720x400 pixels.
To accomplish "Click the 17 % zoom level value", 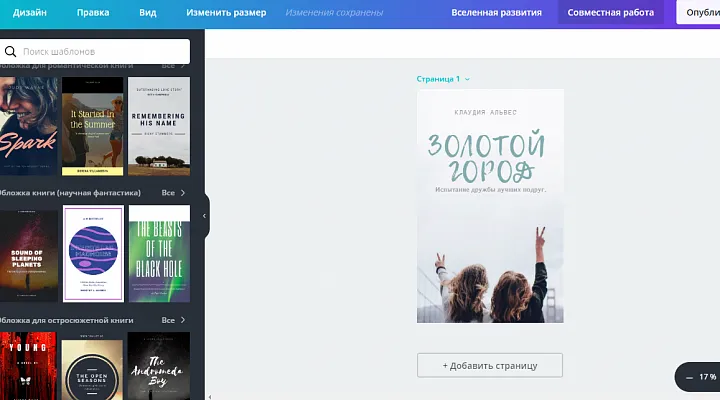I will pyautogui.click(x=707, y=378).
